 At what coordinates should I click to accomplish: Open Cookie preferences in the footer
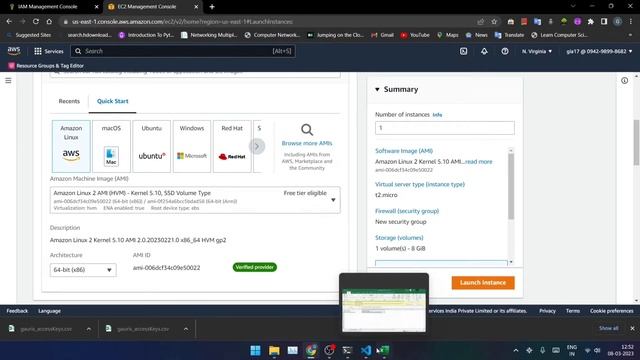[611, 311]
